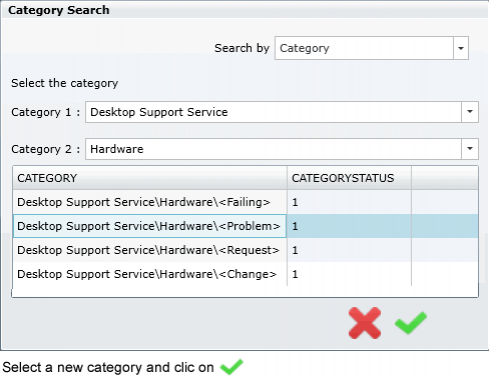Image resolution: width=489 pixels, height=380 pixels.
Task: Open the Search by dropdown arrow
Action: (x=461, y=48)
